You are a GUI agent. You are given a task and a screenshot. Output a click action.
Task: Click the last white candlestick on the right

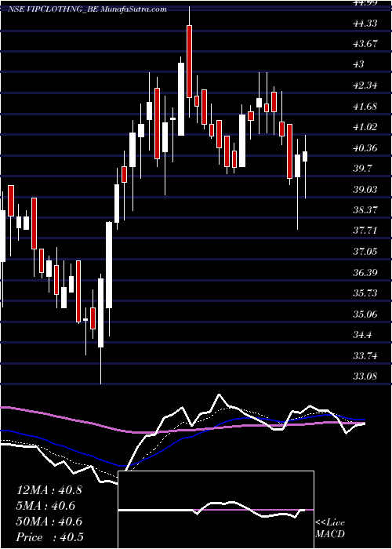(305, 157)
